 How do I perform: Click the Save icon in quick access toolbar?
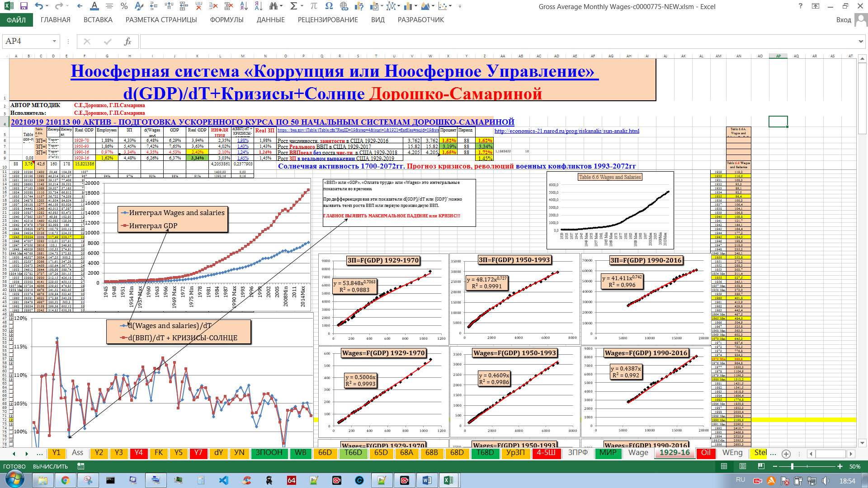[x=24, y=6]
